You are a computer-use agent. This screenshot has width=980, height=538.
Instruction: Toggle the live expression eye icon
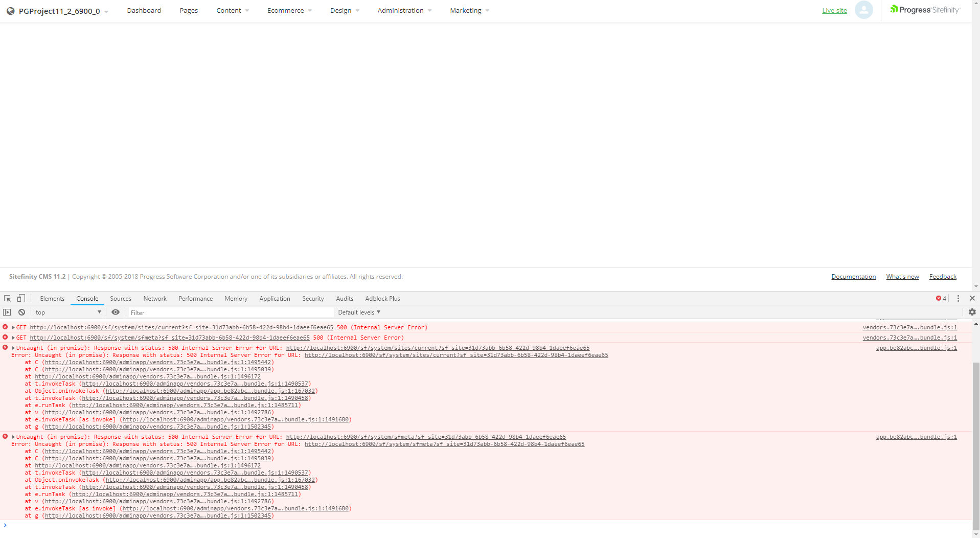point(116,312)
